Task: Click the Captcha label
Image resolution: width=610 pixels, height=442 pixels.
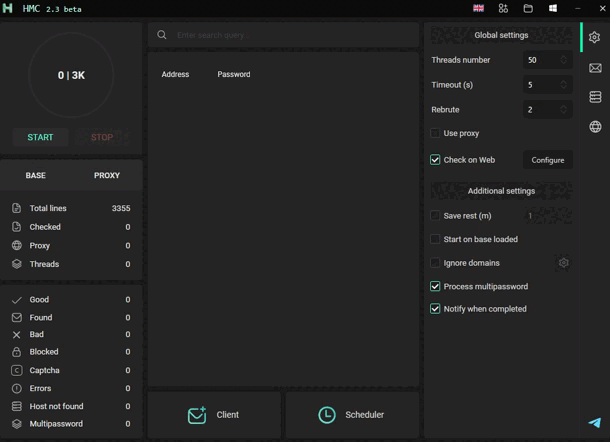Action: click(x=45, y=370)
